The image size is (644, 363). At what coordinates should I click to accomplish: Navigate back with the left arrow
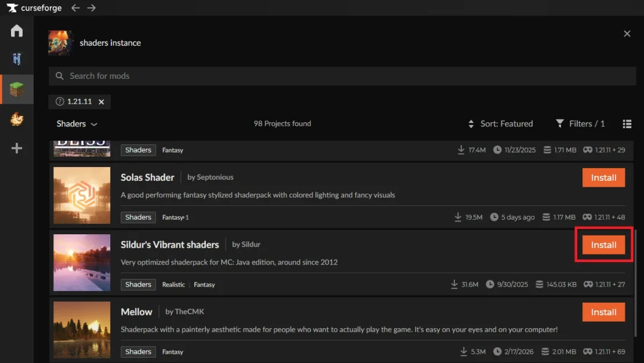point(75,8)
